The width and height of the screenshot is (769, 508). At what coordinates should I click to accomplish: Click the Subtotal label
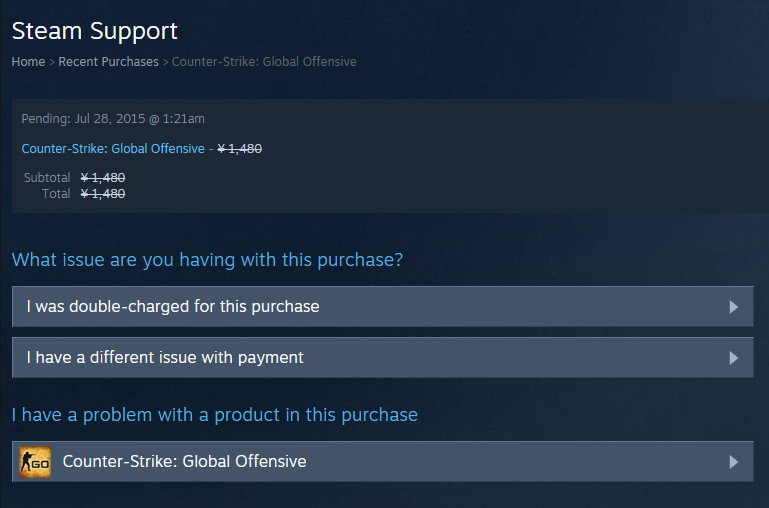(47, 178)
